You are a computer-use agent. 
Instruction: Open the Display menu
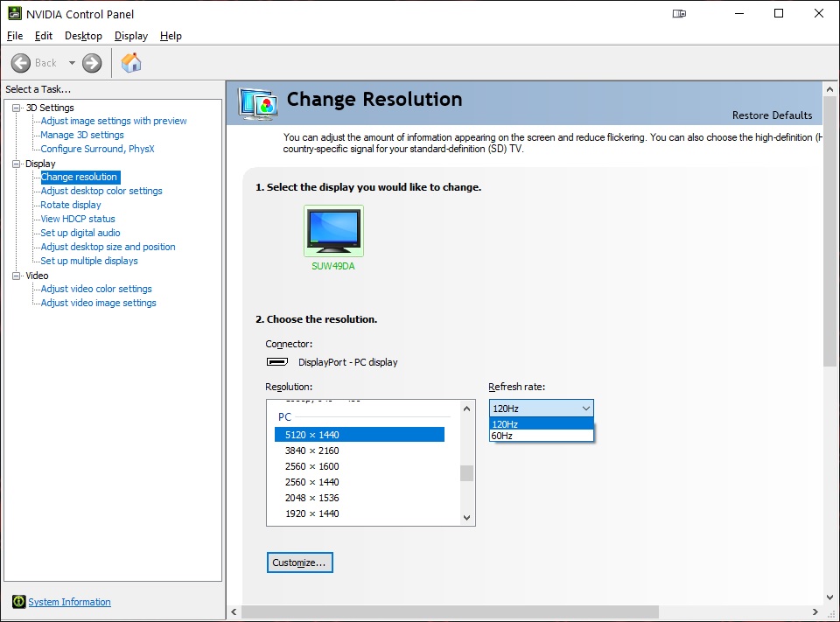(130, 36)
